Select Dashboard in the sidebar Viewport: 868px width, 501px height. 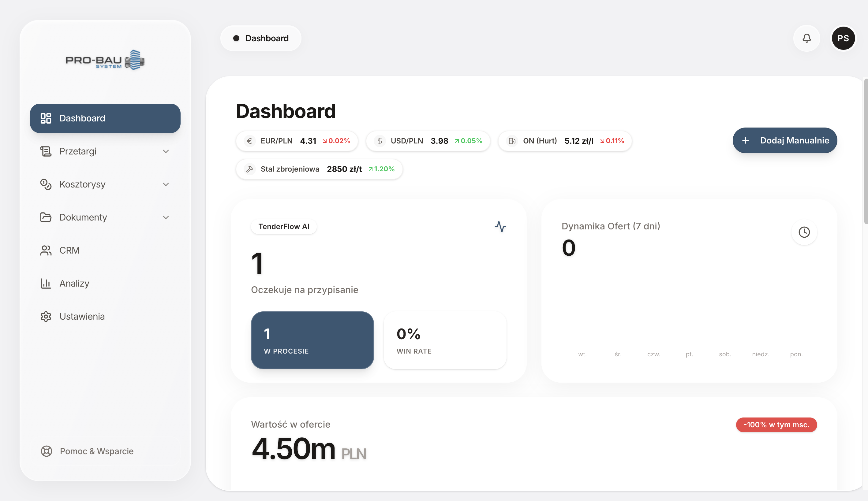105,118
